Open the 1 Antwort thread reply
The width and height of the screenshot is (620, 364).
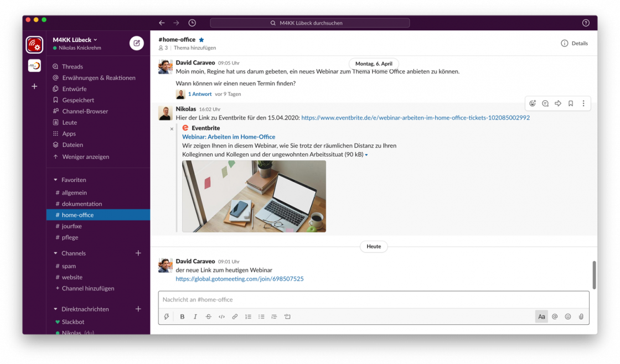coord(199,94)
